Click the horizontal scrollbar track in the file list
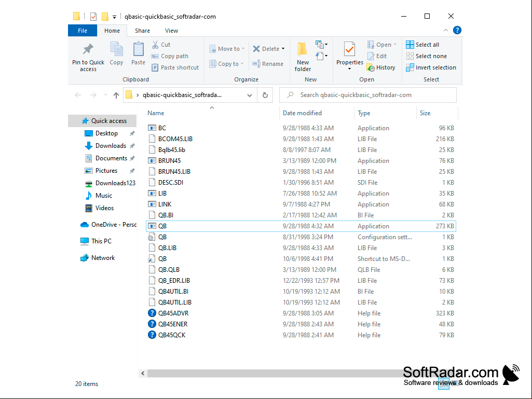Viewport: 532px width, 399px height. pos(275,373)
